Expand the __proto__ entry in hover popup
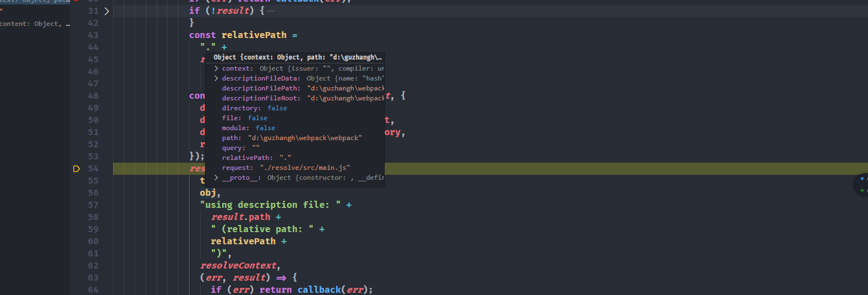The width and height of the screenshot is (868, 295). pos(217,178)
